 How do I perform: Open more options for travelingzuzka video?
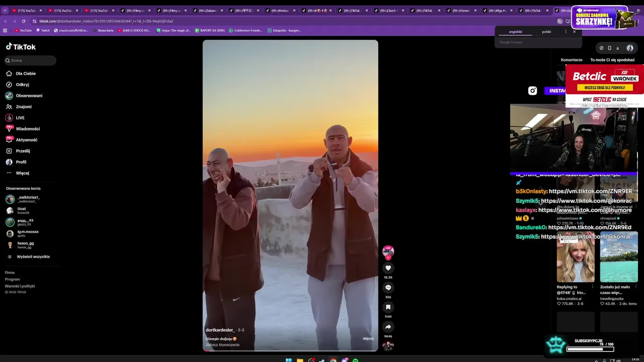pyautogui.click(x=636, y=287)
